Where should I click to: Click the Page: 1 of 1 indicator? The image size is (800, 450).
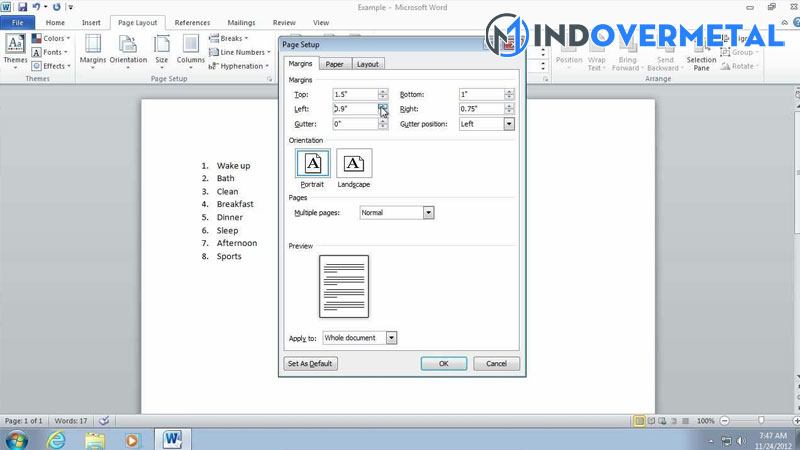[x=23, y=421]
